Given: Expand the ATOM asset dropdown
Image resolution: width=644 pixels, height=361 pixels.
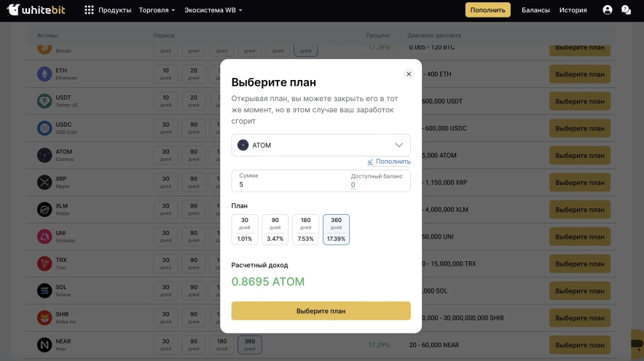Looking at the screenshot, I should point(321,145).
